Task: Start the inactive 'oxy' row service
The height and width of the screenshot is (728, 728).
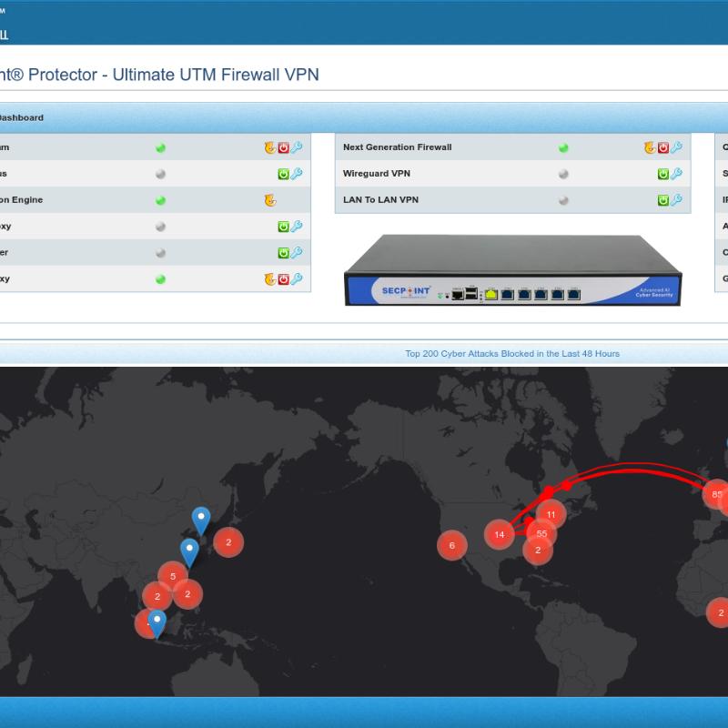Action: click(x=283, y=227)
